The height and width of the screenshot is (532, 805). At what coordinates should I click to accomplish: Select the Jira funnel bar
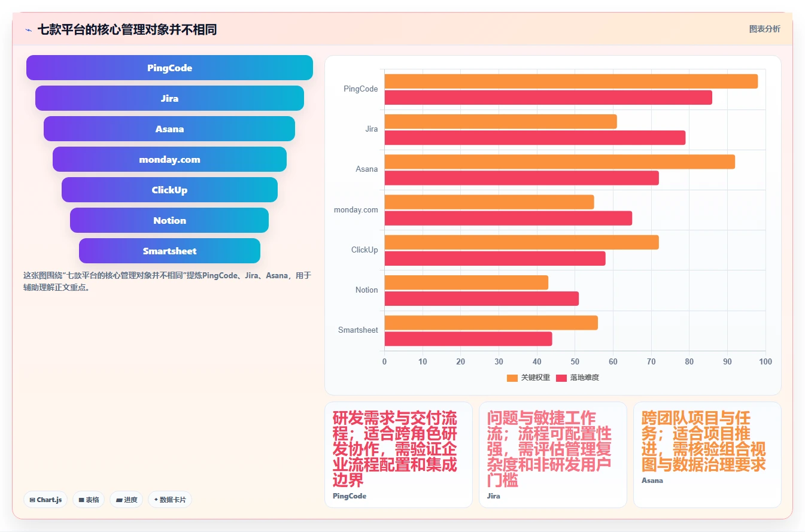point(169,98)
